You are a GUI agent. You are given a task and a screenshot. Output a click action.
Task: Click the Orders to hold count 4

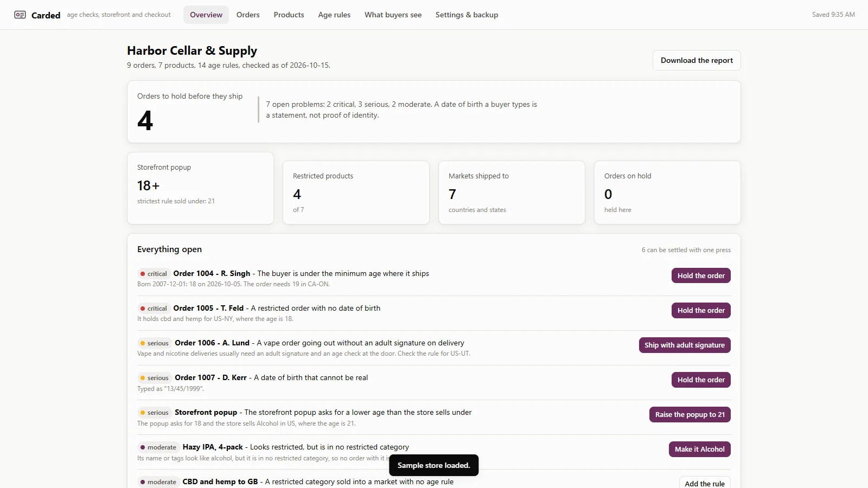pyautogui.click(x=145, y=120)
